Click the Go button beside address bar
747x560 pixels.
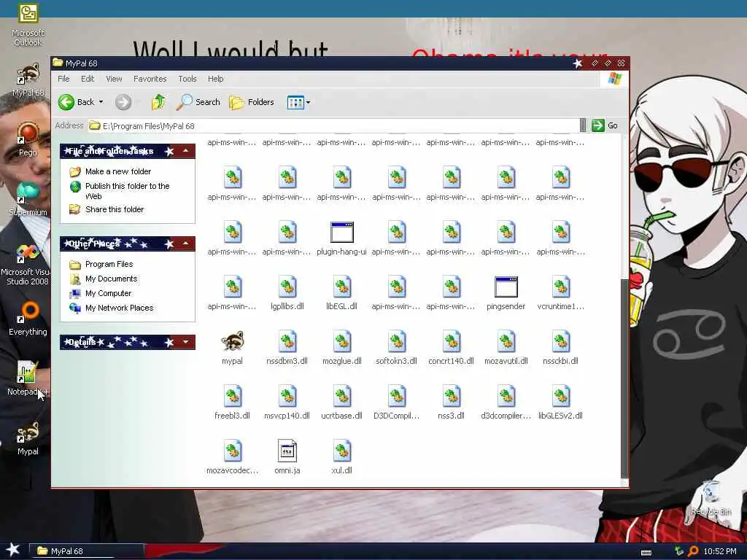coord(605,125)
